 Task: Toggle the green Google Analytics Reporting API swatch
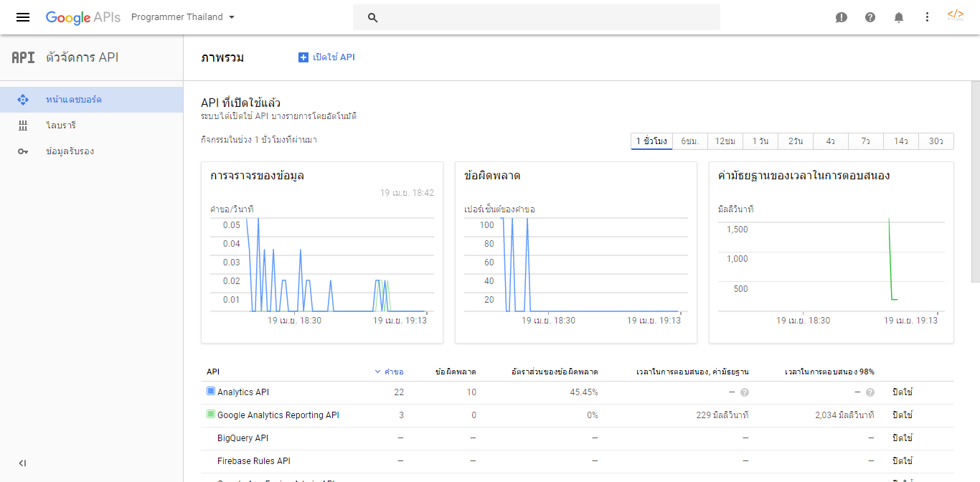(x=211, y=415)
